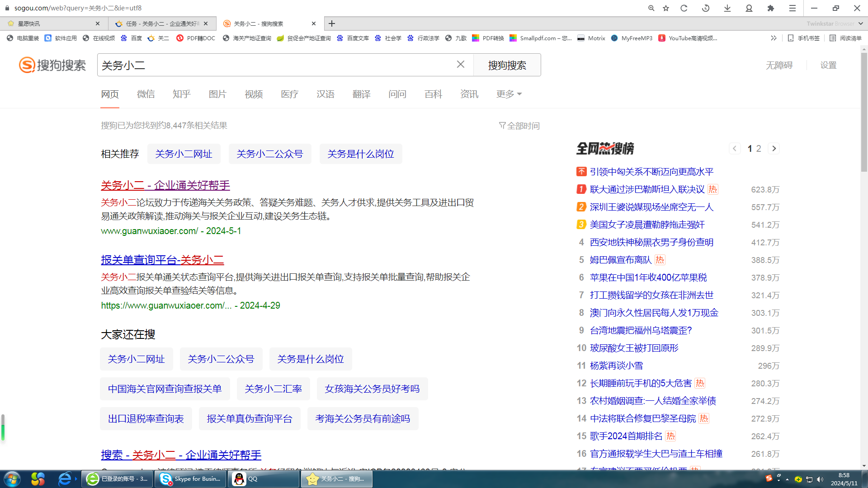The image size is (868, 488).
Task: Select 出口退税率查询表 suggestion
Action: (x=146, y=419)
